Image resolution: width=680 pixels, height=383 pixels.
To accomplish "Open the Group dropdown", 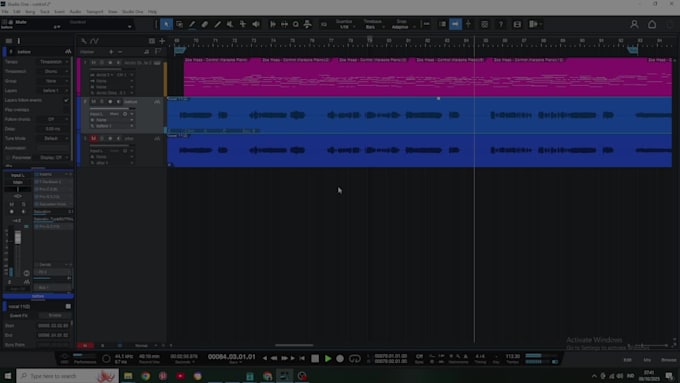I will click(54, 81).
